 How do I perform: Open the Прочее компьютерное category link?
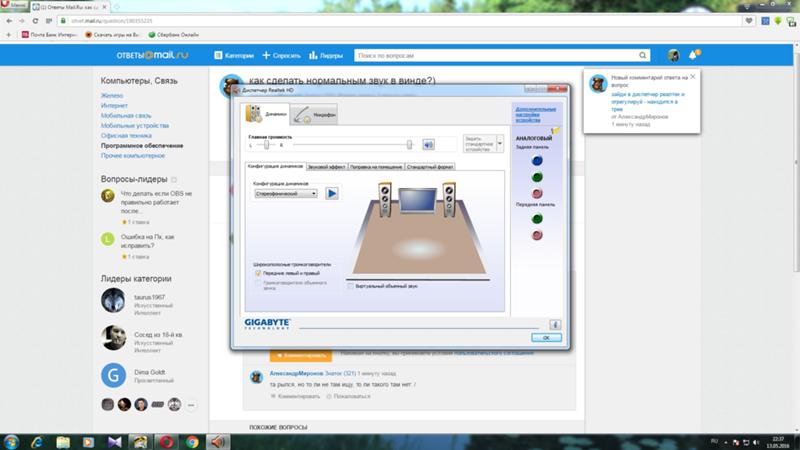click(133, 156)
